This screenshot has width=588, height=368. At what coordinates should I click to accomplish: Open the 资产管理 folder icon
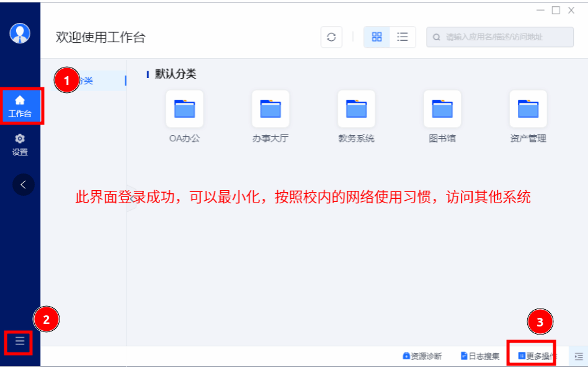pos(528,110)
